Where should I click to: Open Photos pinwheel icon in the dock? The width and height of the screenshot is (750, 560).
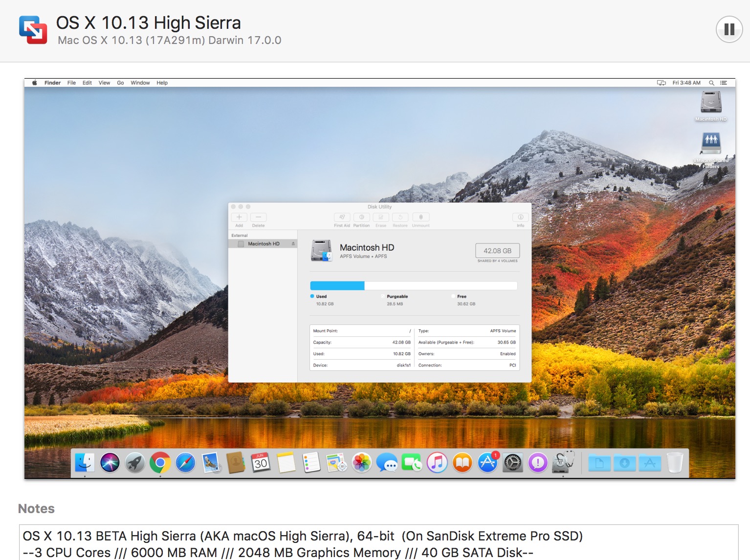362,462
